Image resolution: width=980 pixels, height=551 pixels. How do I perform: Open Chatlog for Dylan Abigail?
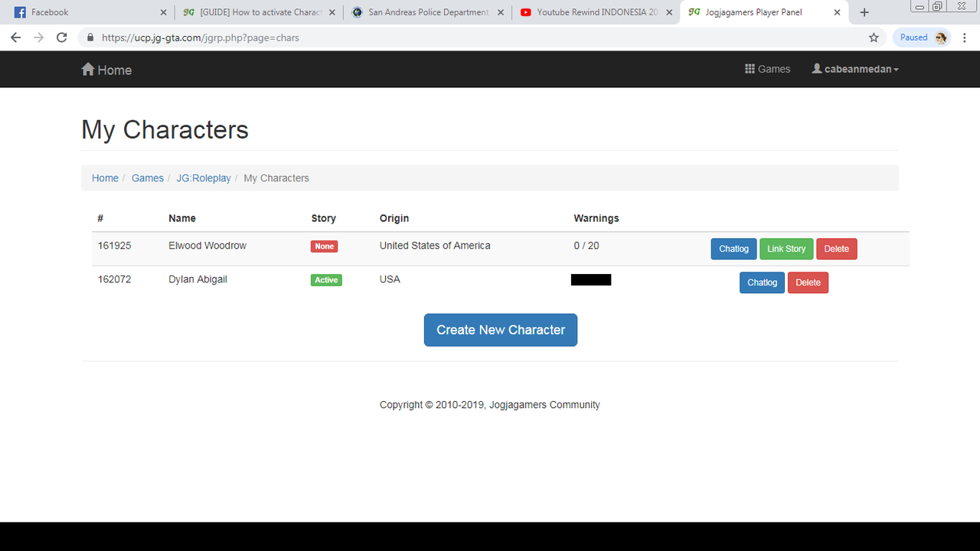point(762,282)
